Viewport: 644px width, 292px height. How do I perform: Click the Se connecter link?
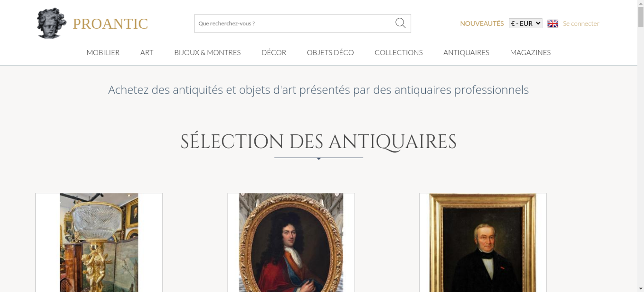(x=581, y=23)
